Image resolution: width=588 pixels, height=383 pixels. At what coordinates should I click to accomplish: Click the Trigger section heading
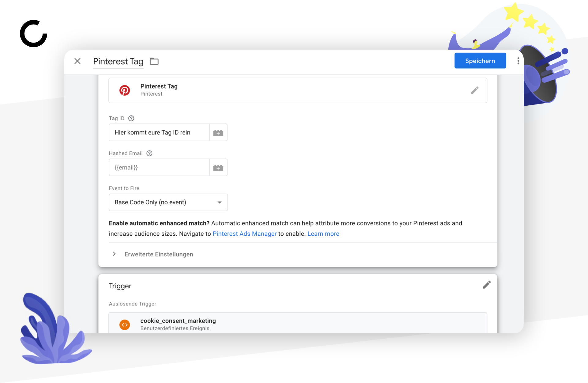tap(120, 286)
